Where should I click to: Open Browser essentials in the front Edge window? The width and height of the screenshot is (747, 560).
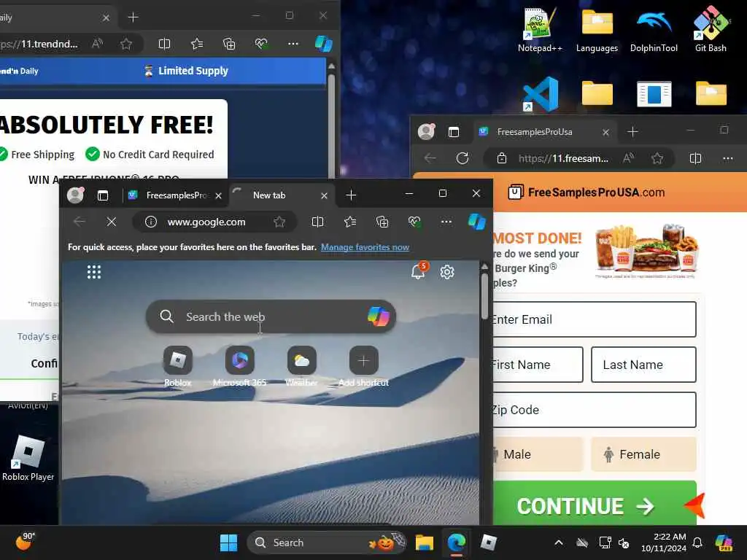(414, 222)
